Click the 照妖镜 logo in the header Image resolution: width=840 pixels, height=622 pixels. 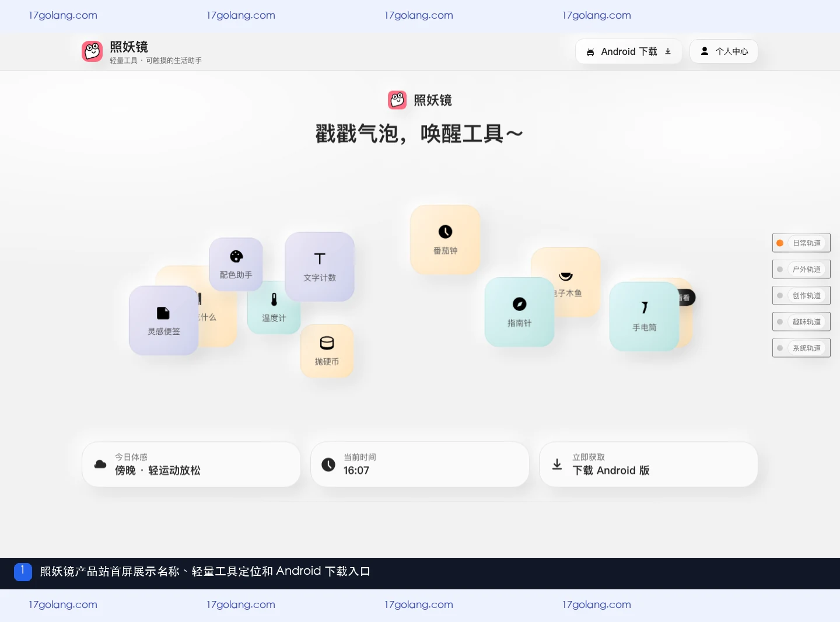pyautogui.click(x=92, y=51)
